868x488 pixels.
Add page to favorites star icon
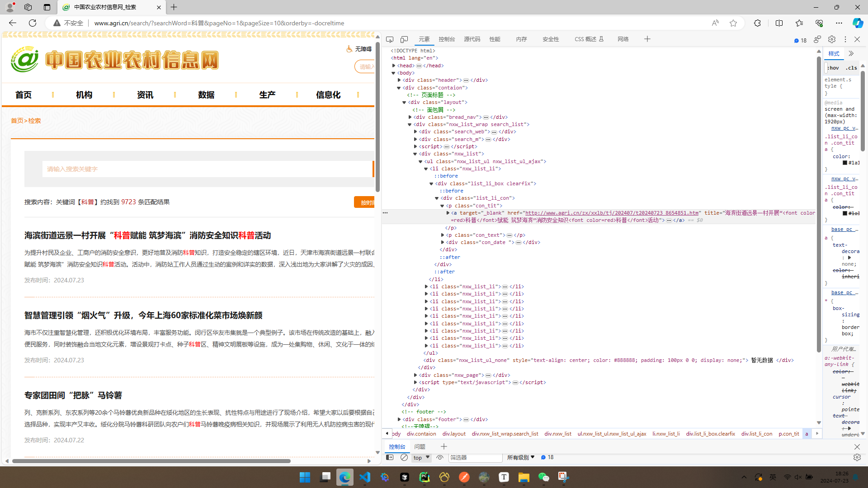click(x=733, y=23)
